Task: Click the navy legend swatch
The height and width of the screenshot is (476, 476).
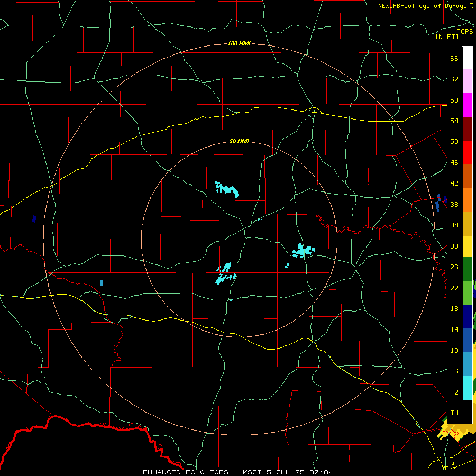Action: coord(467,317)
